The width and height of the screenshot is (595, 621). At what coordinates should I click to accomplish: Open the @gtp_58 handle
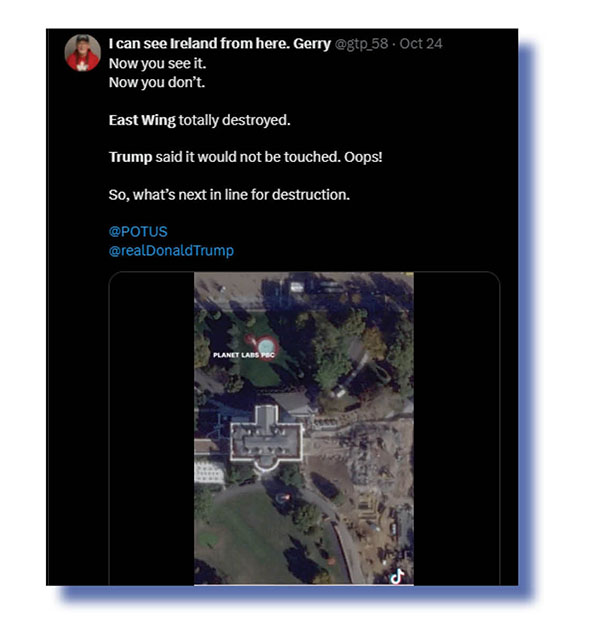[361, 44]
